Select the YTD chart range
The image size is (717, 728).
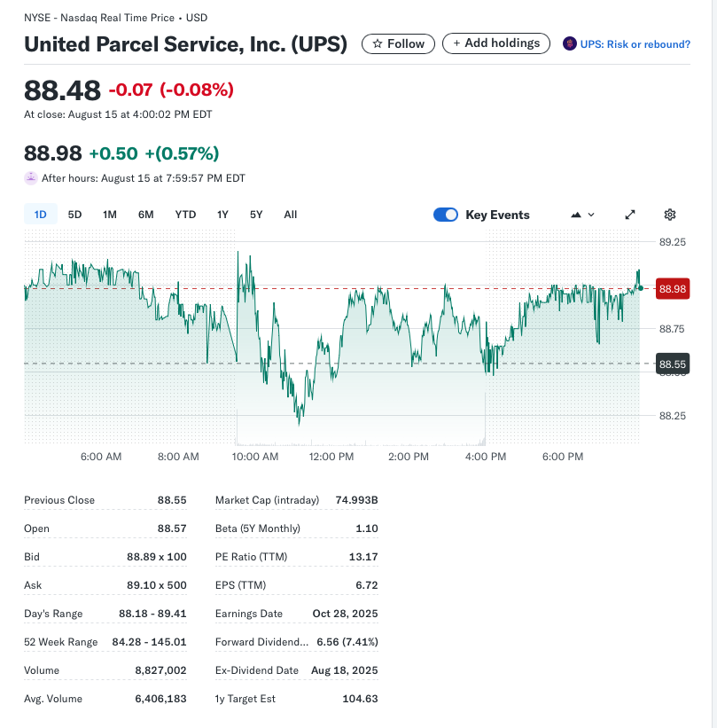(185, 215)
